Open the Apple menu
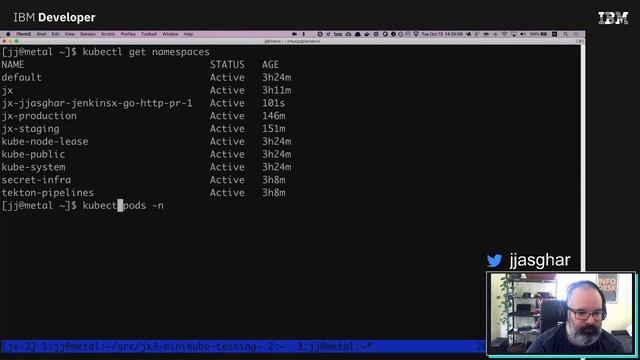Viewport: 640px width, 360px height. (x=8, y=34)
